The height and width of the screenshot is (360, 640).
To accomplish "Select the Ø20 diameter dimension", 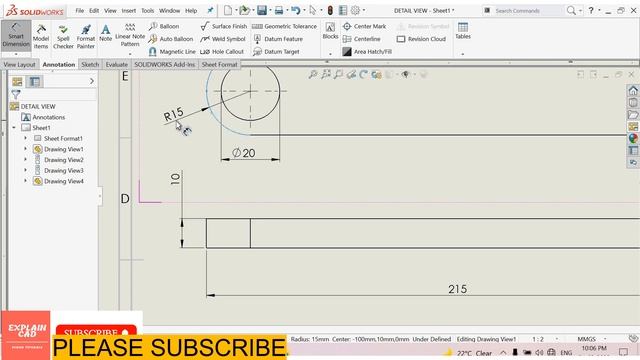I will [x=244, y=153].
